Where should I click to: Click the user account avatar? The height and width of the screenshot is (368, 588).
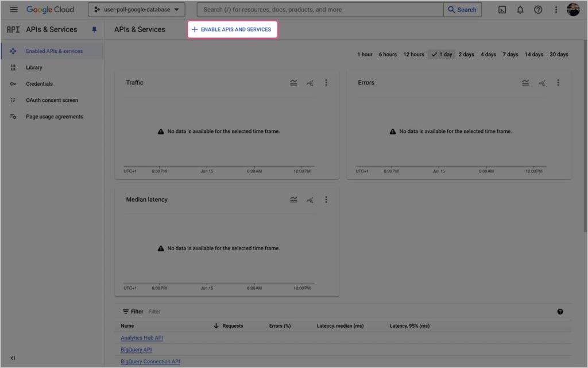pos(573,10)
